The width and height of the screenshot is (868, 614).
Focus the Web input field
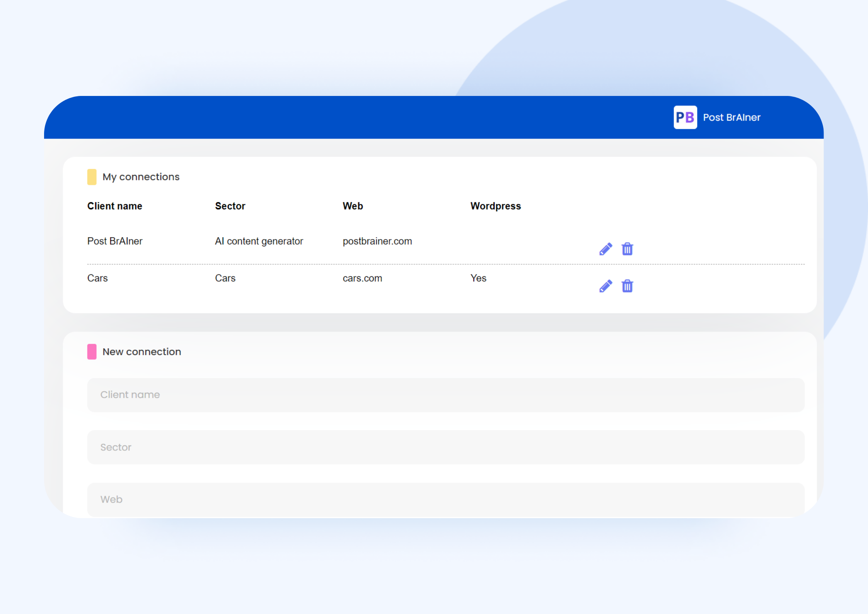pyautogui.click(x=445, y=499)
